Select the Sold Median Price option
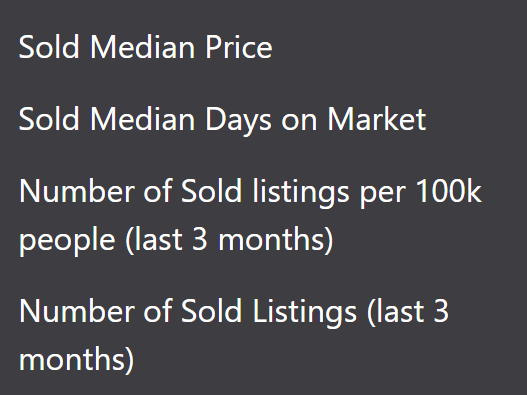The width and height of the screenshot is (527, 395). coord(145,47)
